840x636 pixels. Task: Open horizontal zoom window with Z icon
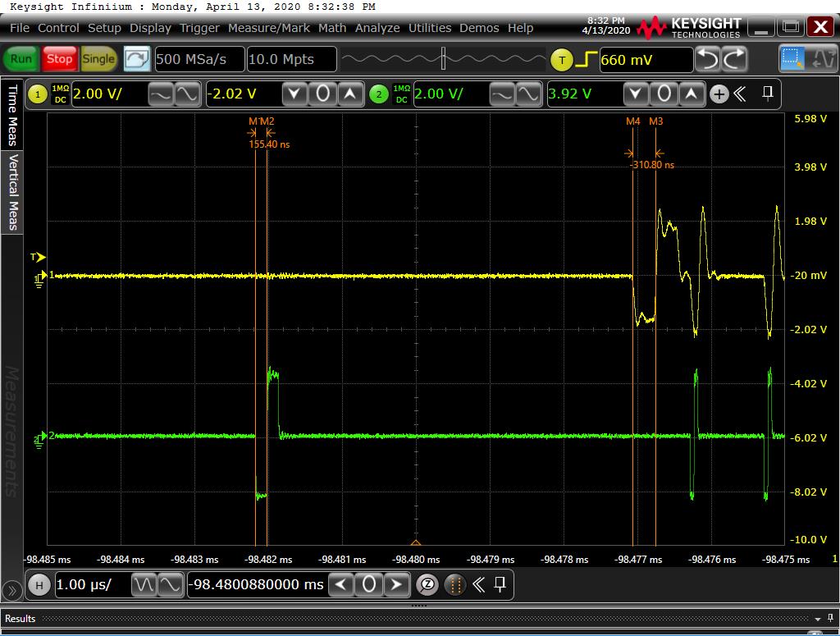[x=427, y=585]
